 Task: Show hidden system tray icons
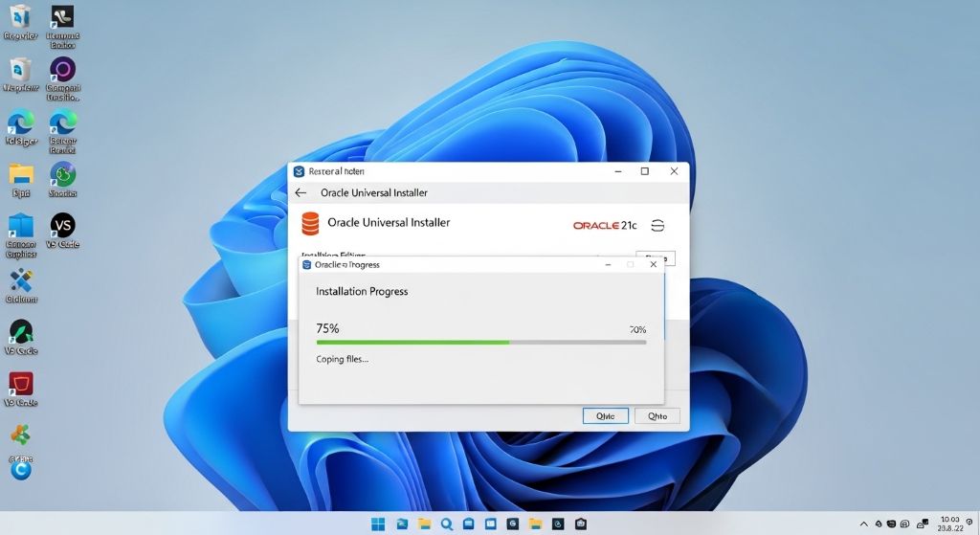pos(864,524)
